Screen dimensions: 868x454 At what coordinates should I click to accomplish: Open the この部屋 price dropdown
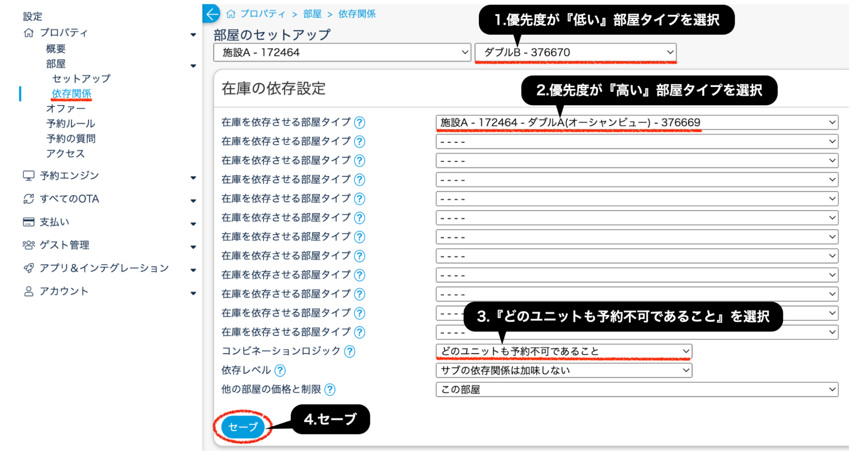pyautogui.click(x=637, y=390)
